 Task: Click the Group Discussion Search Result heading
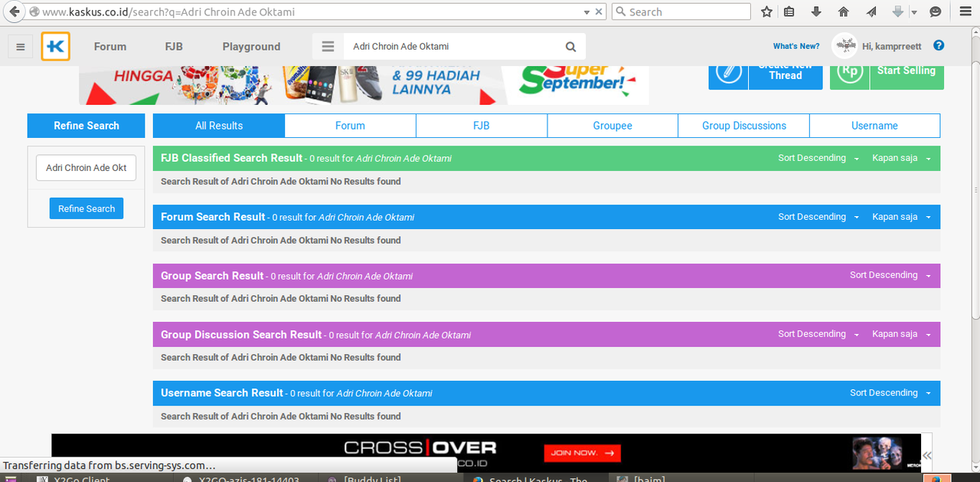[241, 335]
